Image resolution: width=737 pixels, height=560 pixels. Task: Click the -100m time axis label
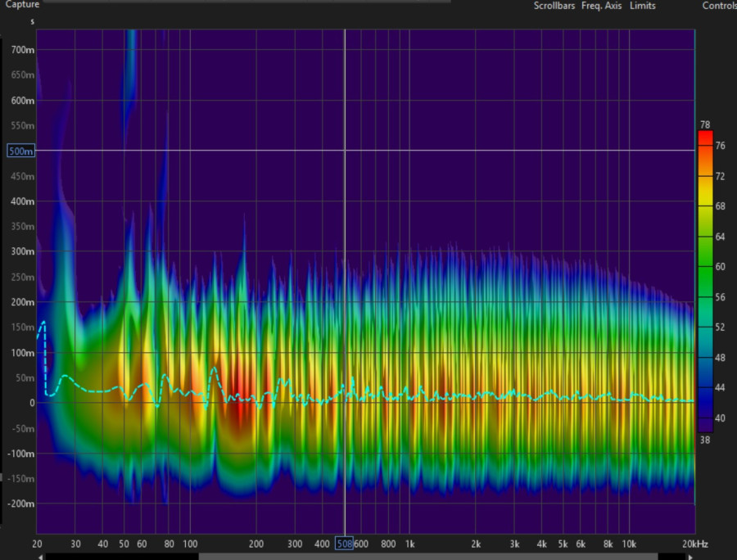click(21, 454)
